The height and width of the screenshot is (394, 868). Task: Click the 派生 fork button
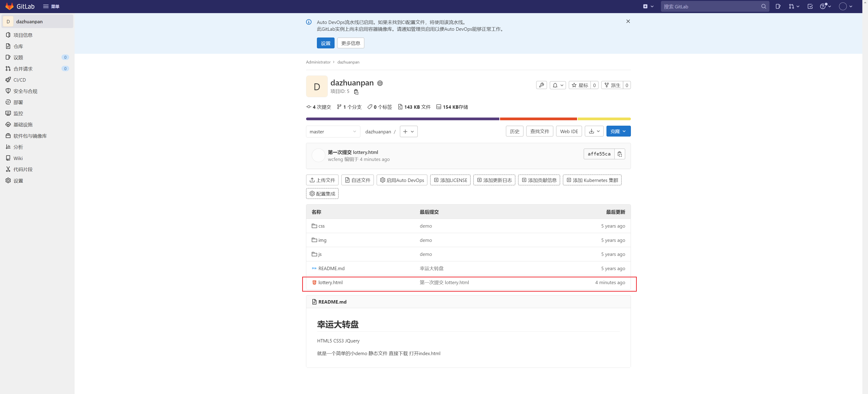click(612, 85)
